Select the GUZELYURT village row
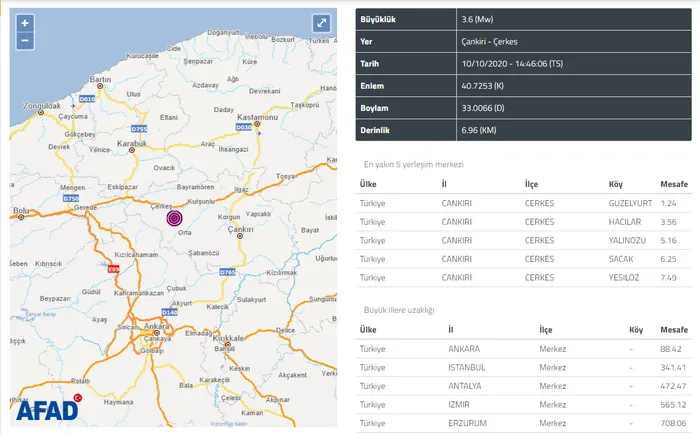Viewport: 700px width, 435px height. 524,203
